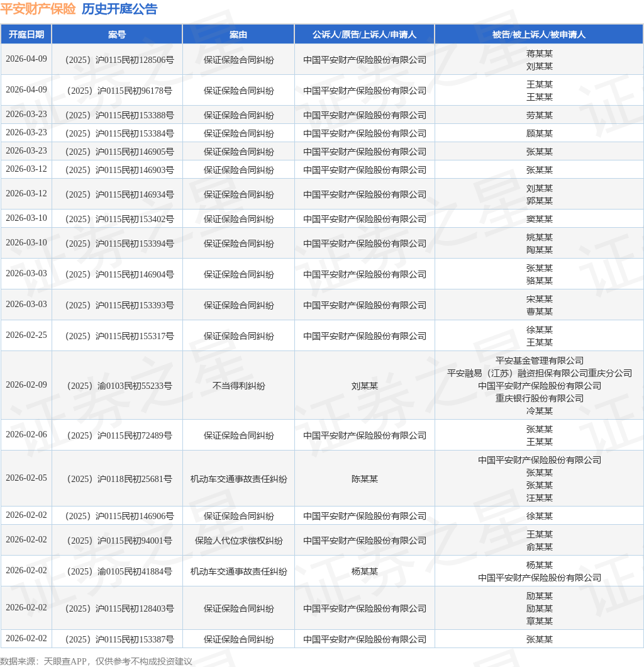Select case number 沪0115民初153388号

pyautogui.click(x=119, y=115)
